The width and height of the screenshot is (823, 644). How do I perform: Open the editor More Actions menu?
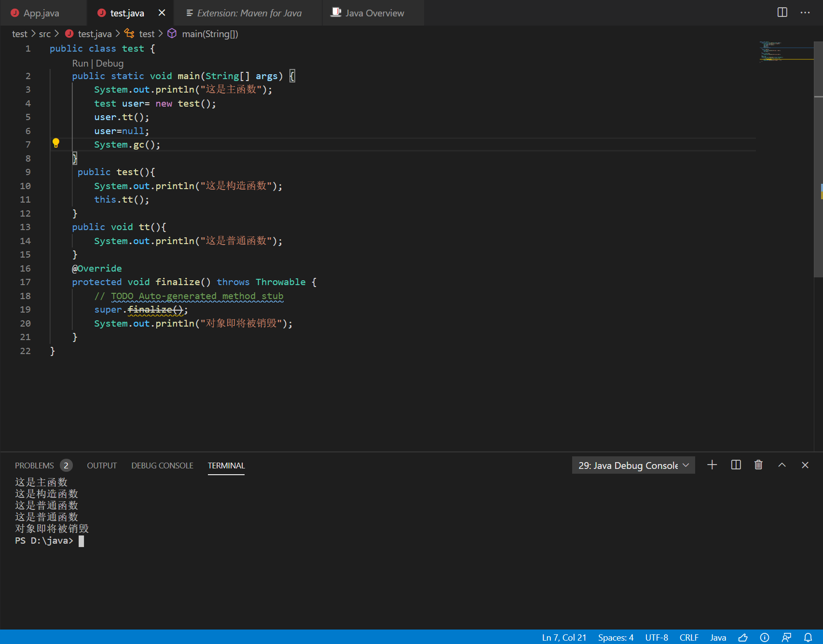coord(805,13)
